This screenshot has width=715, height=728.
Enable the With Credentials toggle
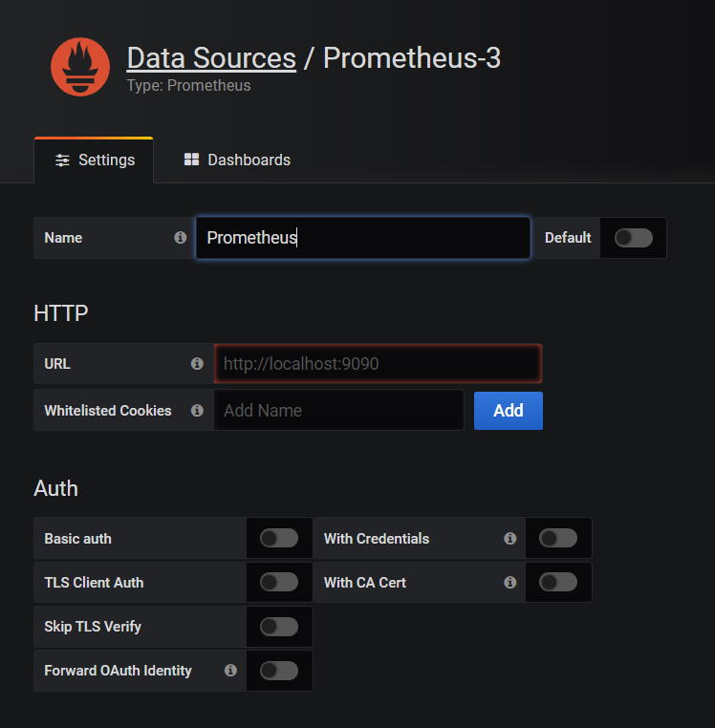[558, 538]
